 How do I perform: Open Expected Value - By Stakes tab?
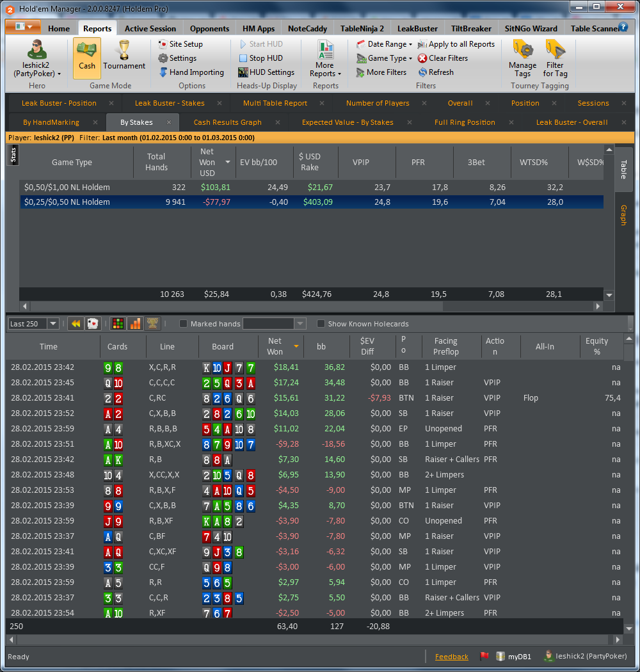348,122
